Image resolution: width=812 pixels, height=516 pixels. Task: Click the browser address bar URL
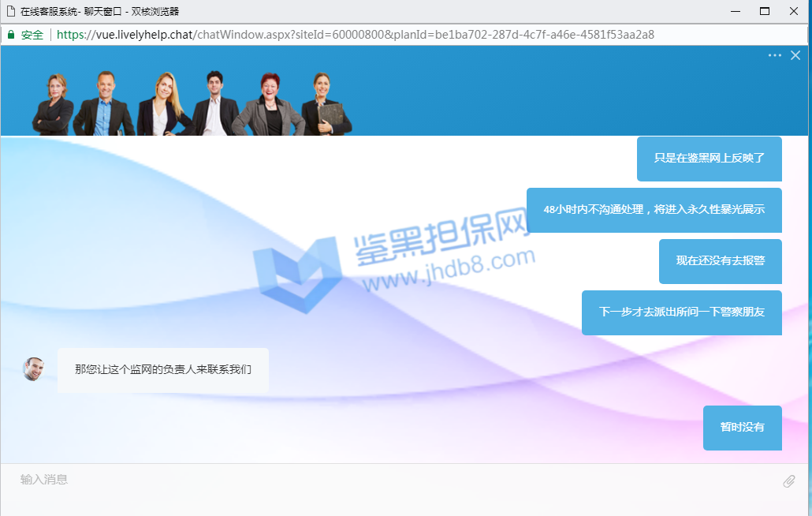355,35
